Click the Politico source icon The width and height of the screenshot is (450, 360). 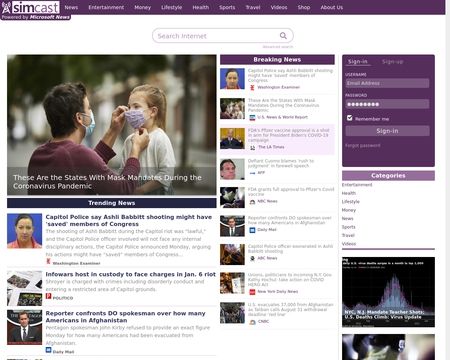pyautogui.click(x=48, y=296)
